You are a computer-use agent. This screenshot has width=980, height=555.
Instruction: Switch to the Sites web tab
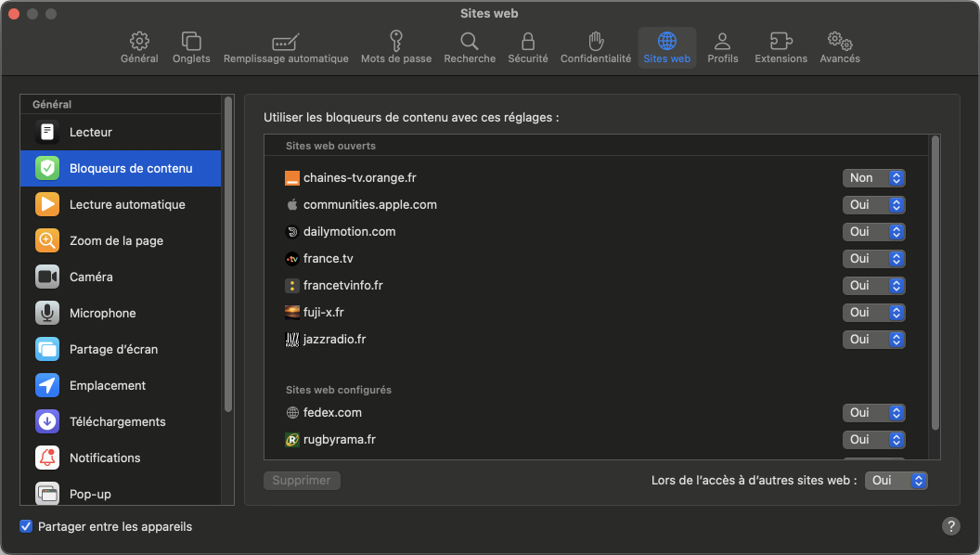667,47
